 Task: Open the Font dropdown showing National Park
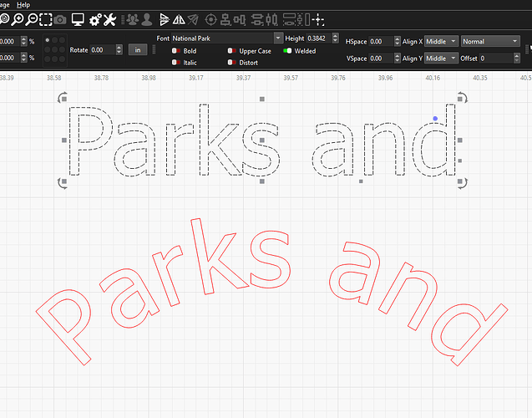pos(226,38)
